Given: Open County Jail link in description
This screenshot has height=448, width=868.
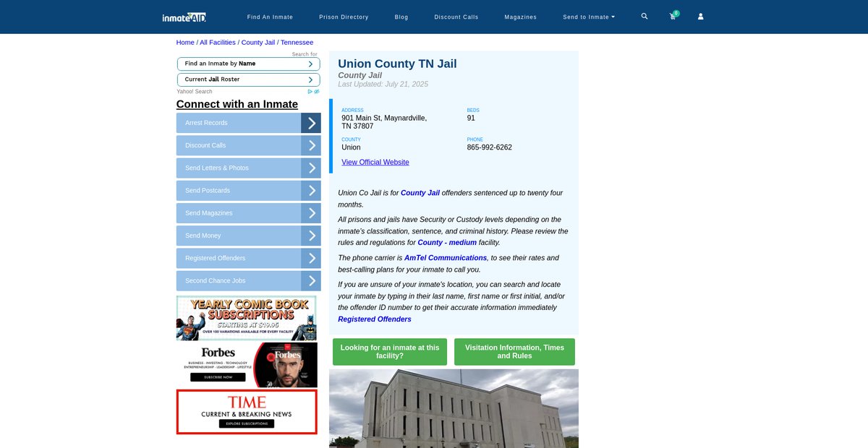Looking at the screenshot, I should (x=420, y=193).
